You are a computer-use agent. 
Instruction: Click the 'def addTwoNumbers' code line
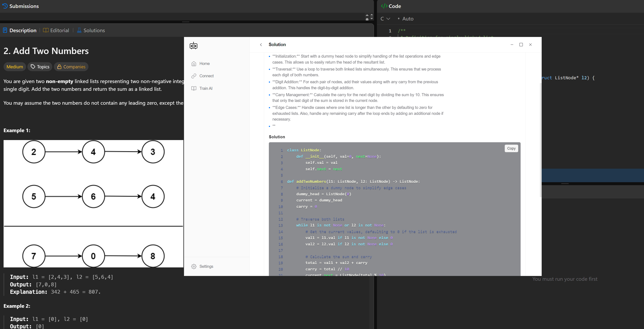tap(353, 182)
